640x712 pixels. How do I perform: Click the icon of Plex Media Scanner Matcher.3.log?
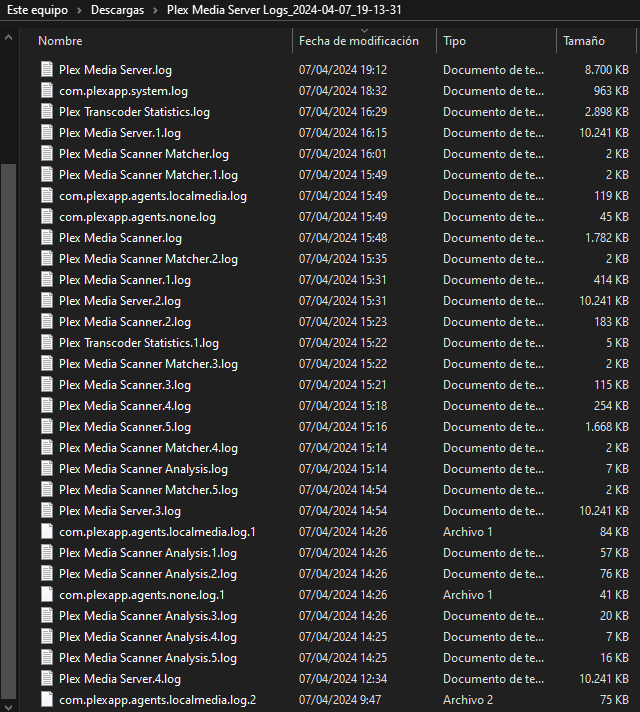47,364
